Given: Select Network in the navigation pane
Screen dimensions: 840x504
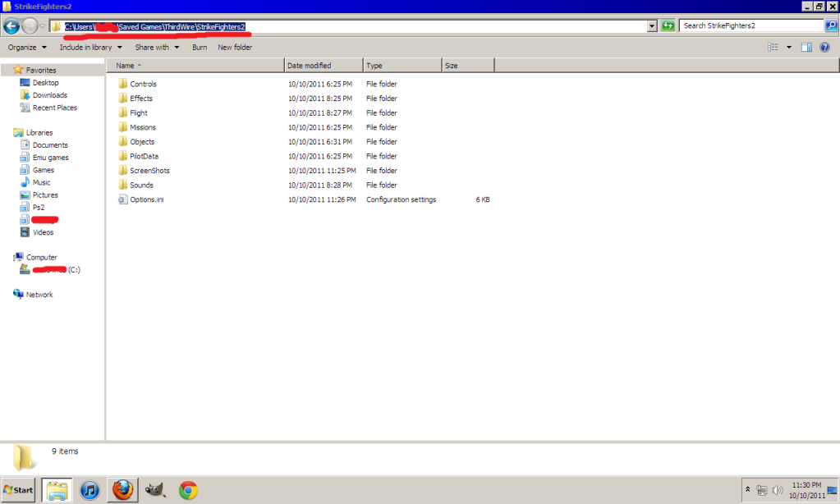Looking at the screenshot, I should click(x=39, y=295).
